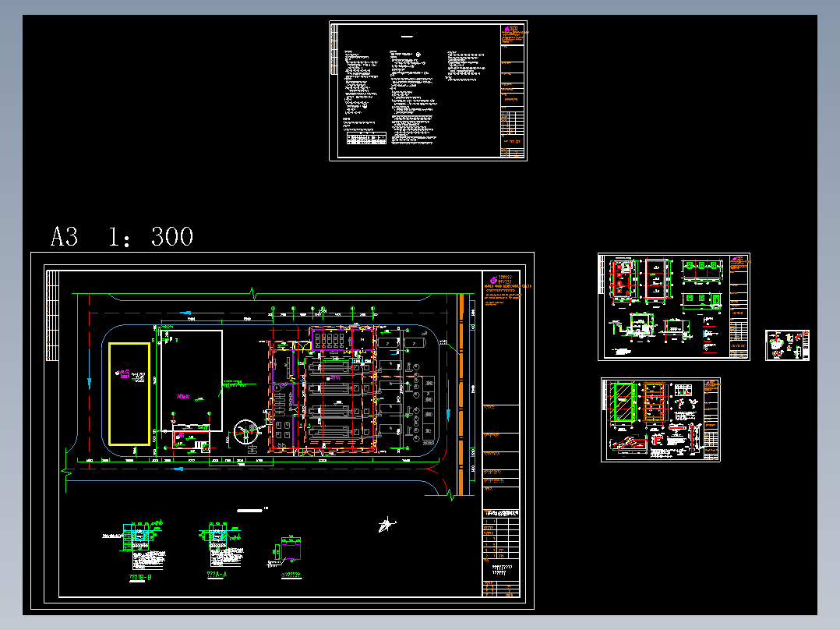Viewport: 840px width, 630px height.
Task: Click the magenta logo in main sheet title block
Action: click(493, 280)
